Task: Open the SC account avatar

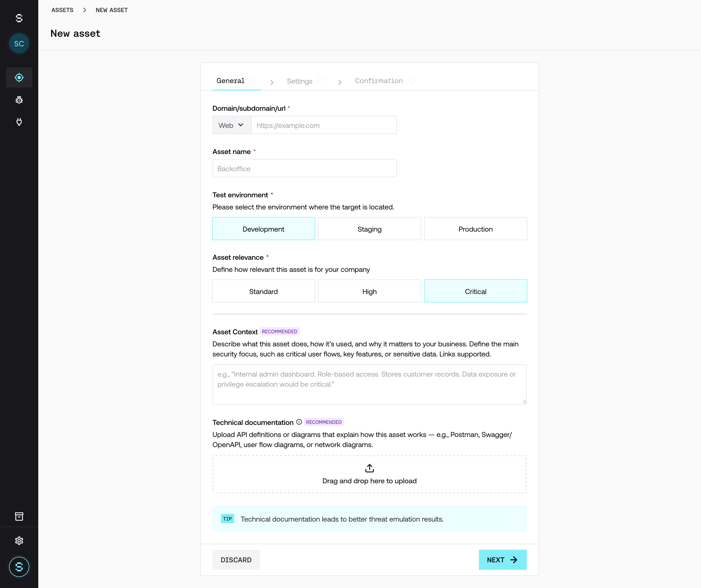Action: pyautogui.click(x=19, y=44)
